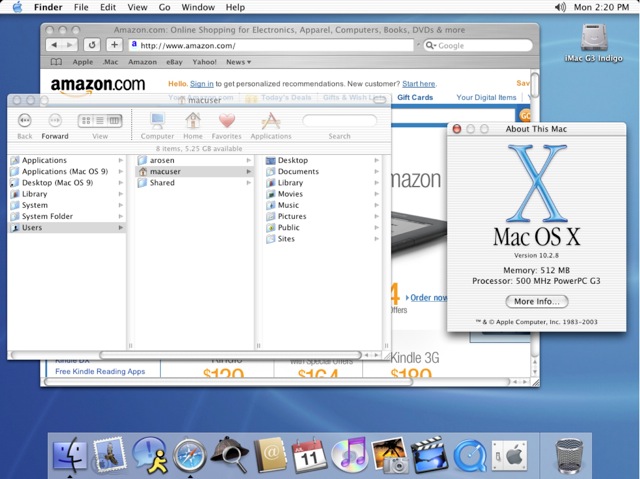
Task: Click More Info button
Action: [537, 302]
